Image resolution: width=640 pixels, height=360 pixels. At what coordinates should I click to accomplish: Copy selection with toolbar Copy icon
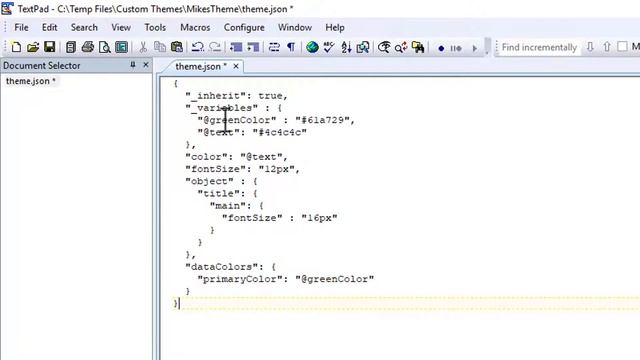tap(160, 47)
